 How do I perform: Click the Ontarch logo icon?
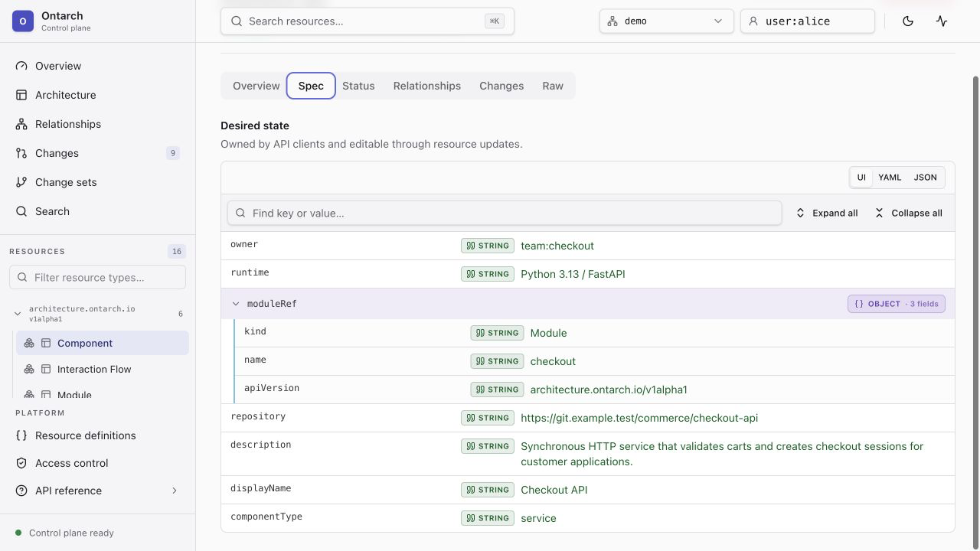point(22,21)
